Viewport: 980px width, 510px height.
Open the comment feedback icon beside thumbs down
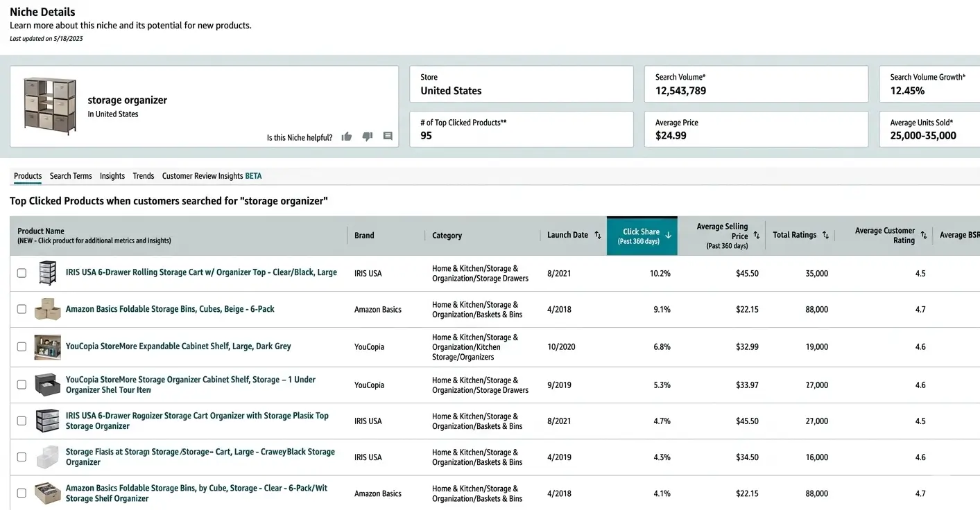[388, 137]
